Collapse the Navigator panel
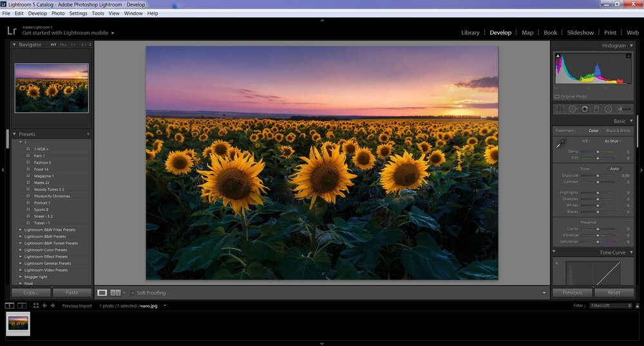The image size is (644, 346). coord(14,44)
